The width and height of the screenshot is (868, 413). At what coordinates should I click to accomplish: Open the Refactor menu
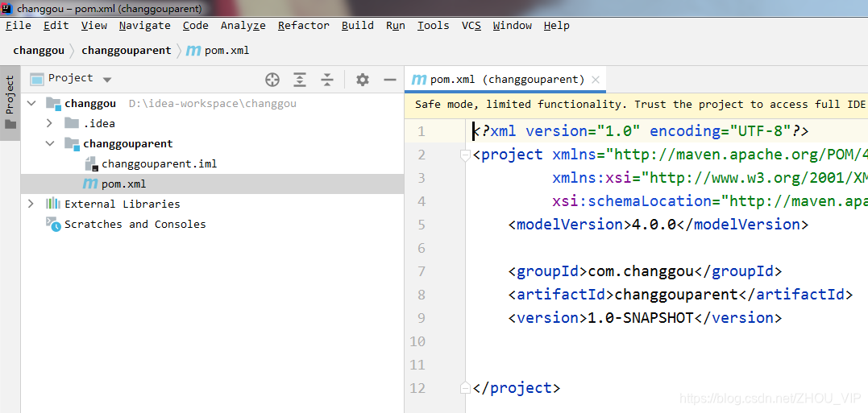(x=303, y=26)
